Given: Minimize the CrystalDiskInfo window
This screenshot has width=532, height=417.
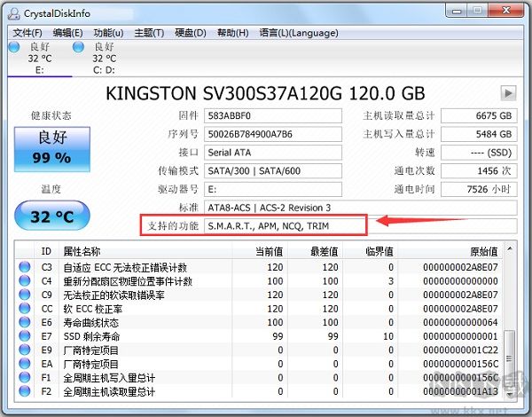Looking at the screenshot, I should pyautogui.click(x=457, y=11).
